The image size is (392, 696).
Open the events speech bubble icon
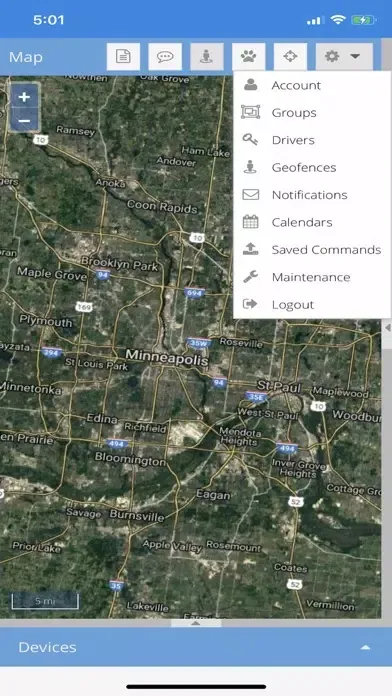pos(165,56)
